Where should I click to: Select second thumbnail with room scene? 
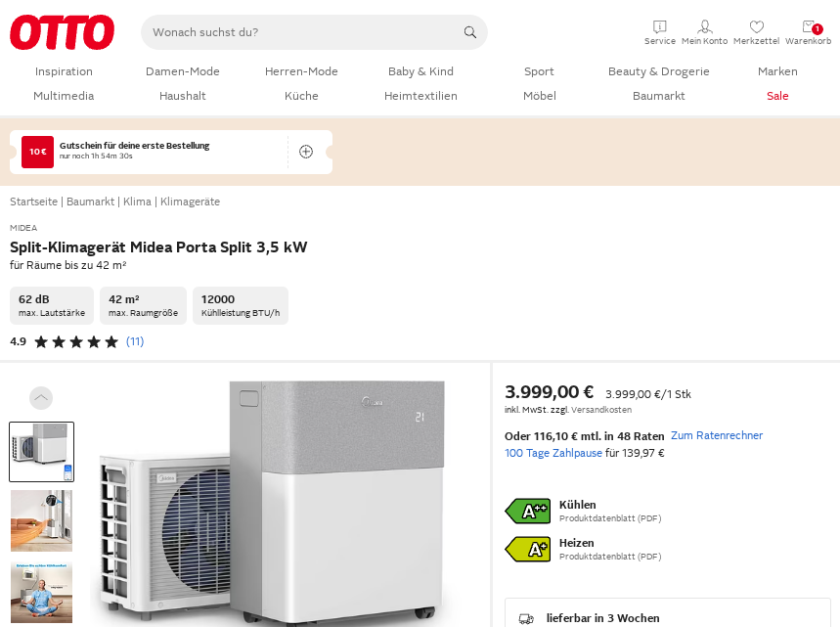(x=41, y=521)
